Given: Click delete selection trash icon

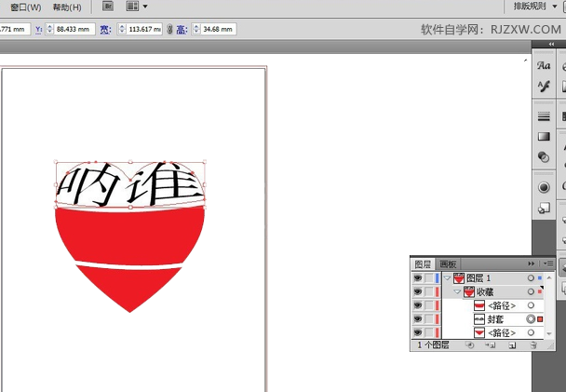Looking at the screenshot, I should pyautogui.click(x=533, y=345).
